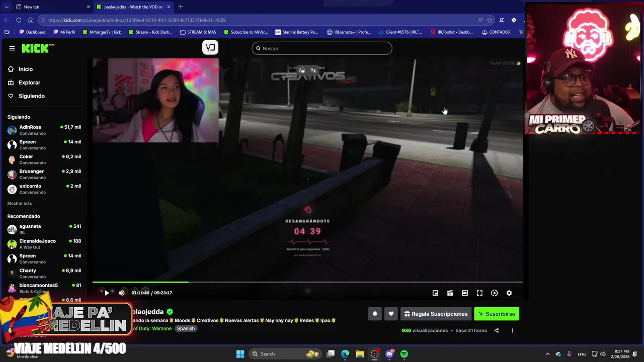Expand the Mostrar más following list
The height and width of the screenshot is (362, 644).
coord(20,204)
